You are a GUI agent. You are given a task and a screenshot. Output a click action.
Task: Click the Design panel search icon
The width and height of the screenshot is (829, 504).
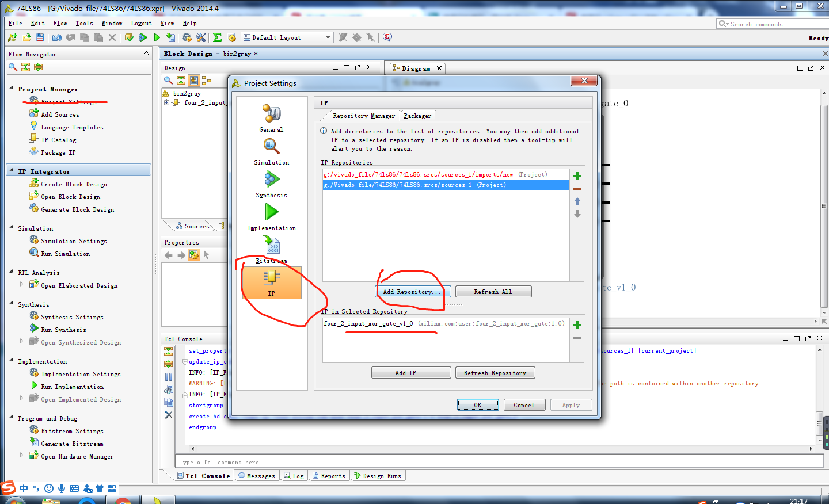click(168, 81)
